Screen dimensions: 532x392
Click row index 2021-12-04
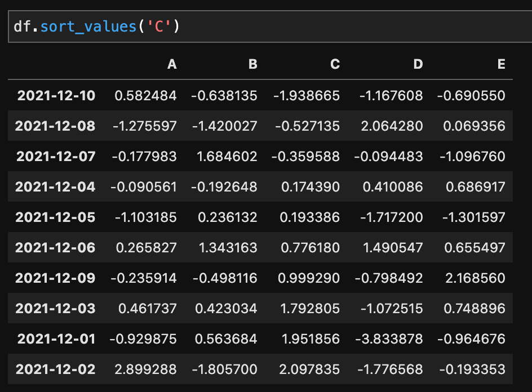coord(55,187)
